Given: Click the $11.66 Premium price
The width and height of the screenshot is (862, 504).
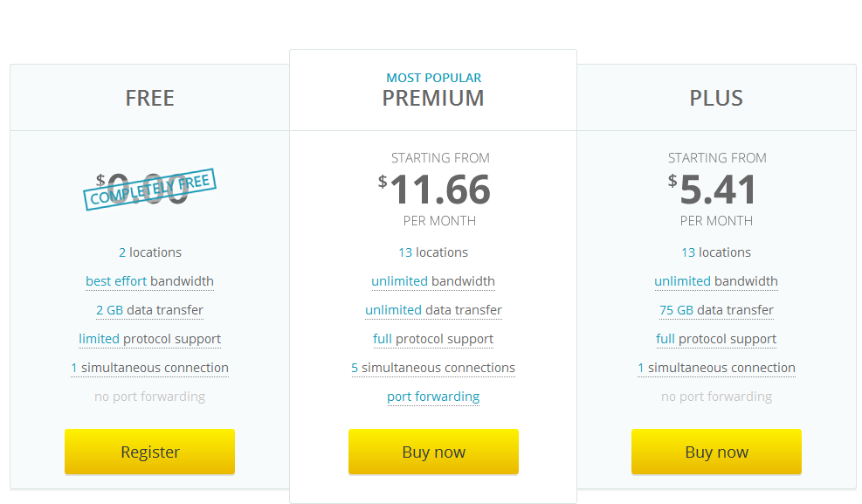Looking at the screenshot, I should tap(434, 190).
